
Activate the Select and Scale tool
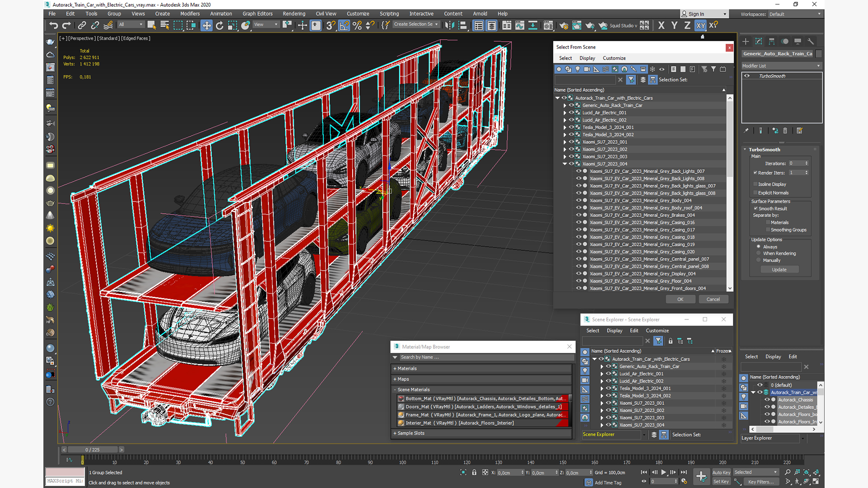(232, 25)
